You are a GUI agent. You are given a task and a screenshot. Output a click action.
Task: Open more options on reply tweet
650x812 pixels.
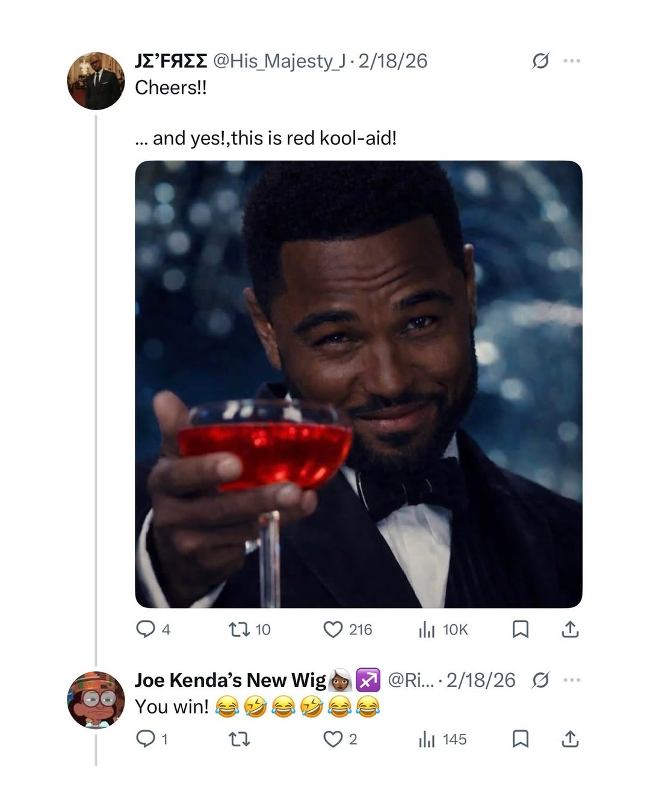tap(572, 680)
